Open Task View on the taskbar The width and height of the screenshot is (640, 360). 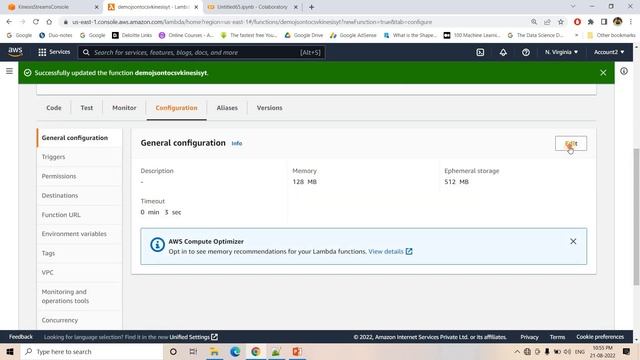[x=193, y=351]
